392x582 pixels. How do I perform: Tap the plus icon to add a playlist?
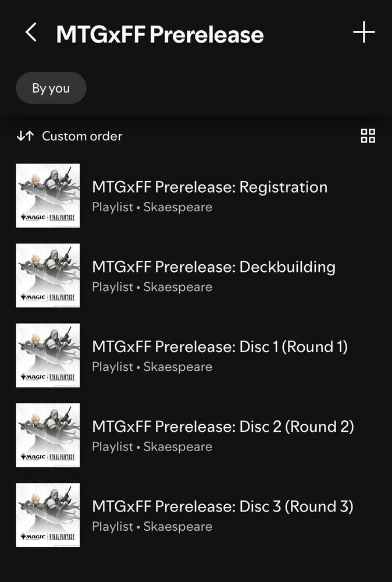[x=364, y=32]
